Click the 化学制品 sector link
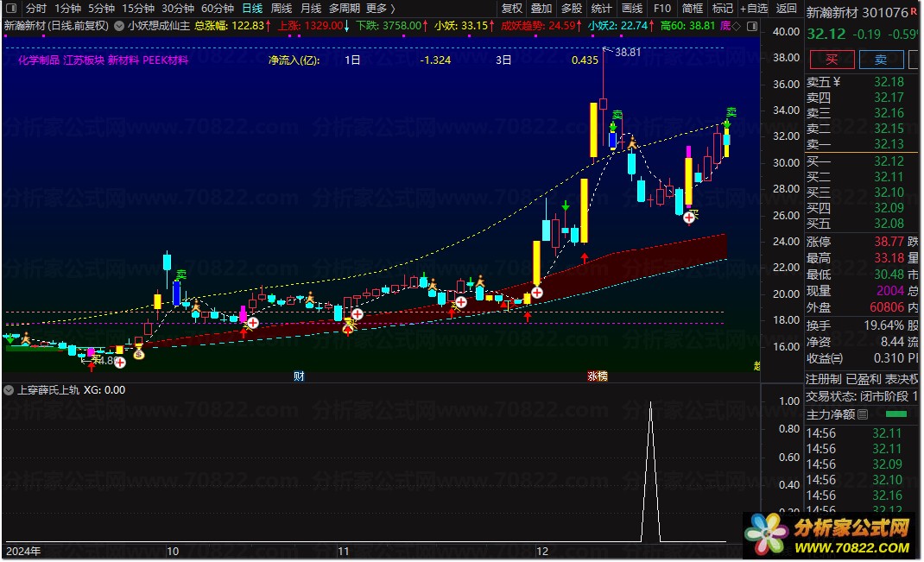924x562 pixels. (38, 60)
